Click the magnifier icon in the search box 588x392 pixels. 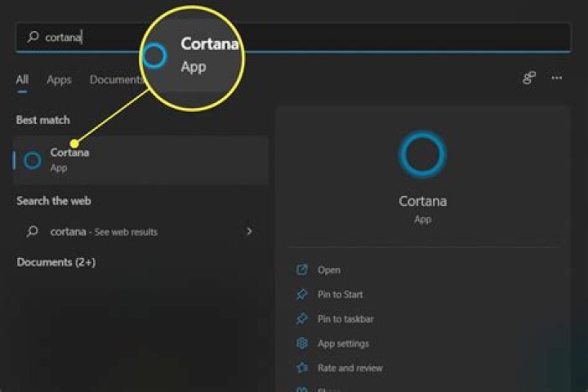[33, 37]
